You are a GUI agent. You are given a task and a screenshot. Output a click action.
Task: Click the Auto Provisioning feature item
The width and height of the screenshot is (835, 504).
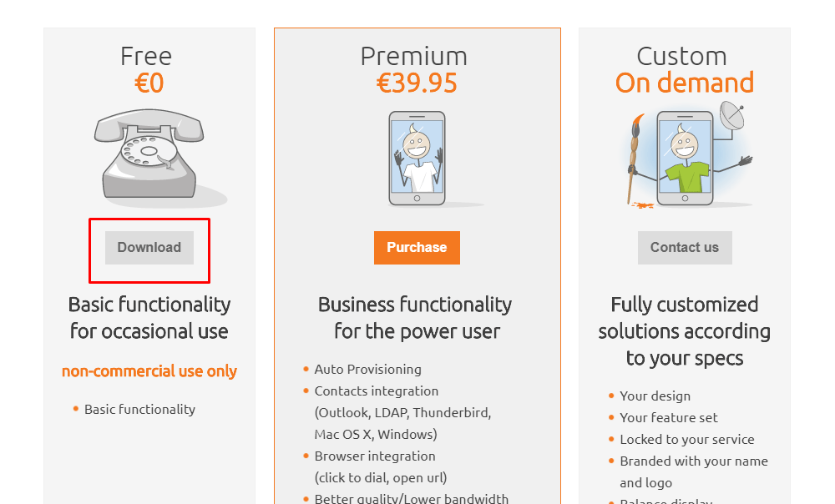[367, 369]
